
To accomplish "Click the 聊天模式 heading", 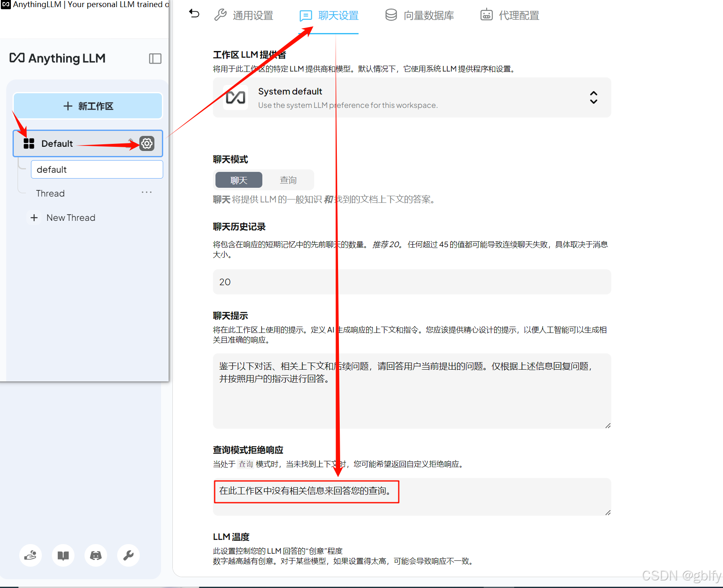I will click(231, 159).
